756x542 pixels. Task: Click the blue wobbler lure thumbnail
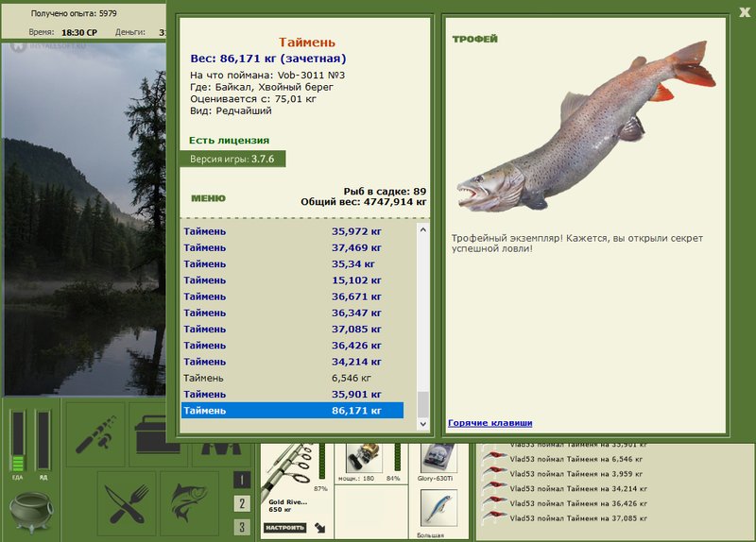pyautogui.click(x=438, y=508)
